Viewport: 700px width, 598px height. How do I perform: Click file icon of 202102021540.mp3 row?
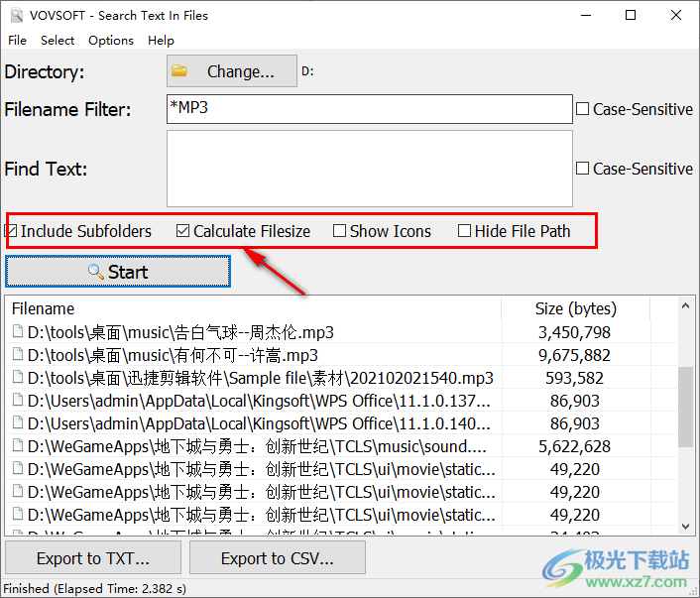(x=18, y=377)
